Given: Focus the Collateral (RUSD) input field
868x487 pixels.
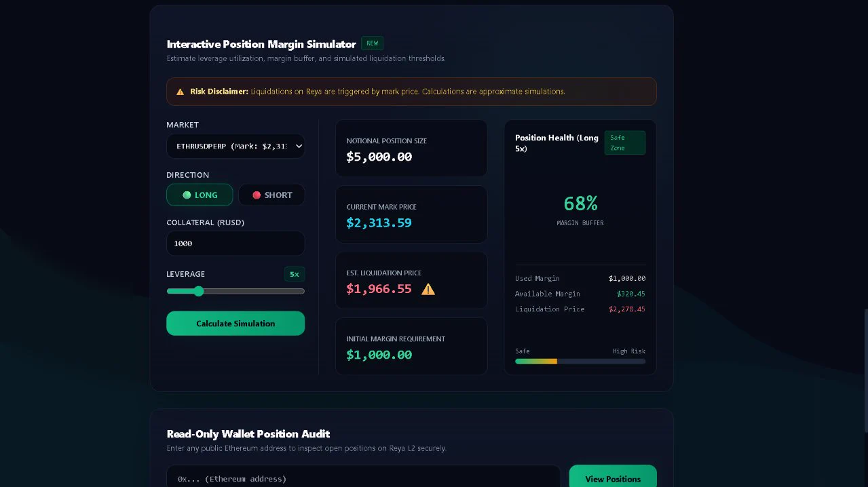Looking at the screenshot, I should coord(235,243).
